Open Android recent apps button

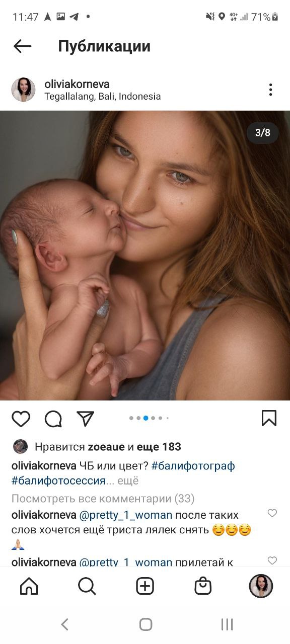pos(227,624)
